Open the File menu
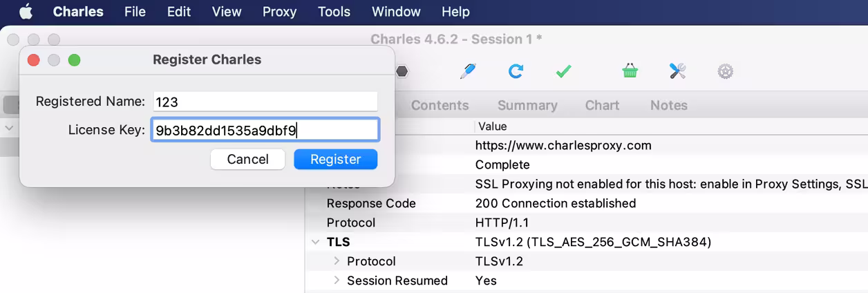This screenshot has width=868, height=293. point(135,12)
